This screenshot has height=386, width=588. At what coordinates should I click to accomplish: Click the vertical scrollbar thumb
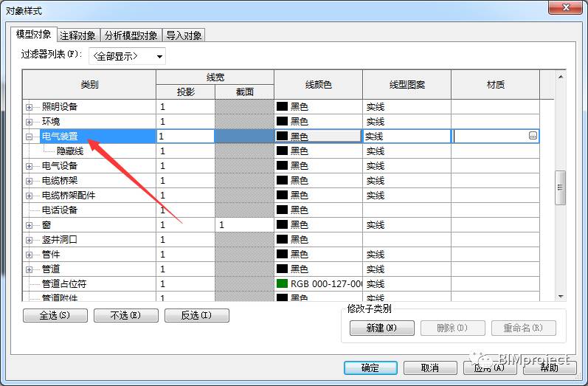click(x=560, y=187)
